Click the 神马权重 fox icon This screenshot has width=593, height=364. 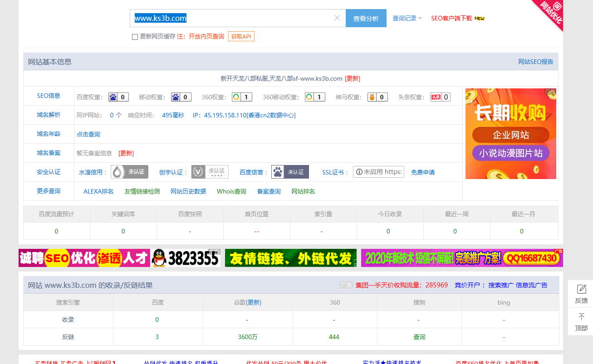[372, 97]
